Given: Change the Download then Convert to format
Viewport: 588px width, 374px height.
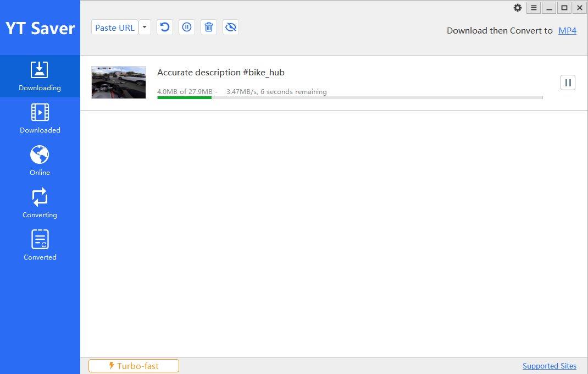Looking at the screenshot, I should click(567, 30).
